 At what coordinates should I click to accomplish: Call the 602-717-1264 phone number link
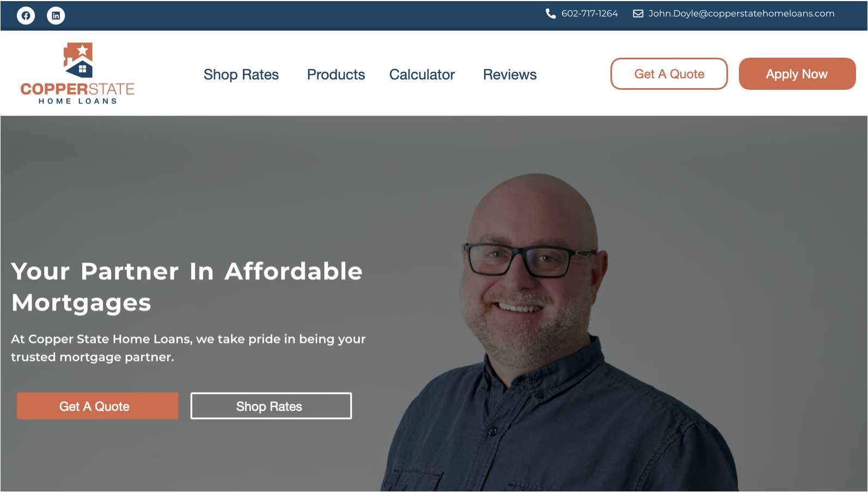pyautogui.click(x=590, y=14)
